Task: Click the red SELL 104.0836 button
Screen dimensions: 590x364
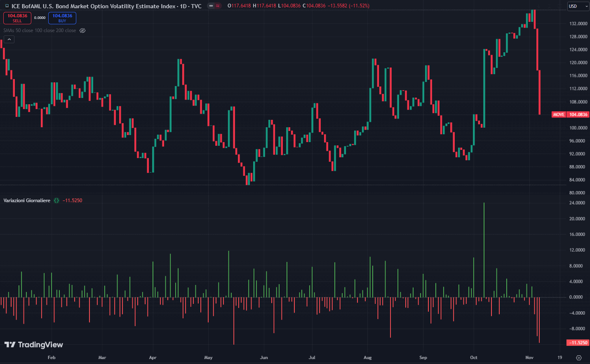Action: click(17, 18)
